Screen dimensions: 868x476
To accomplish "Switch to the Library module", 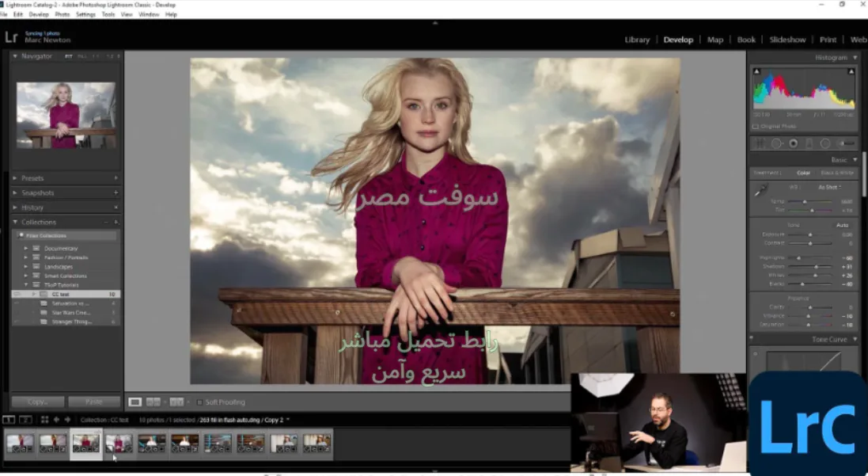I will [x=637, y=40].
